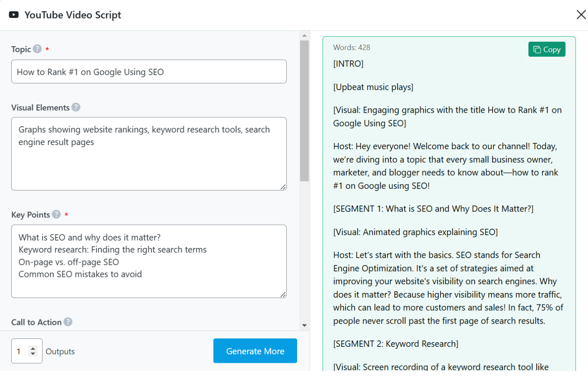Click the Words: 428 counter label
The width and height of the screenshot is (588, 388).
pos(351,48)
